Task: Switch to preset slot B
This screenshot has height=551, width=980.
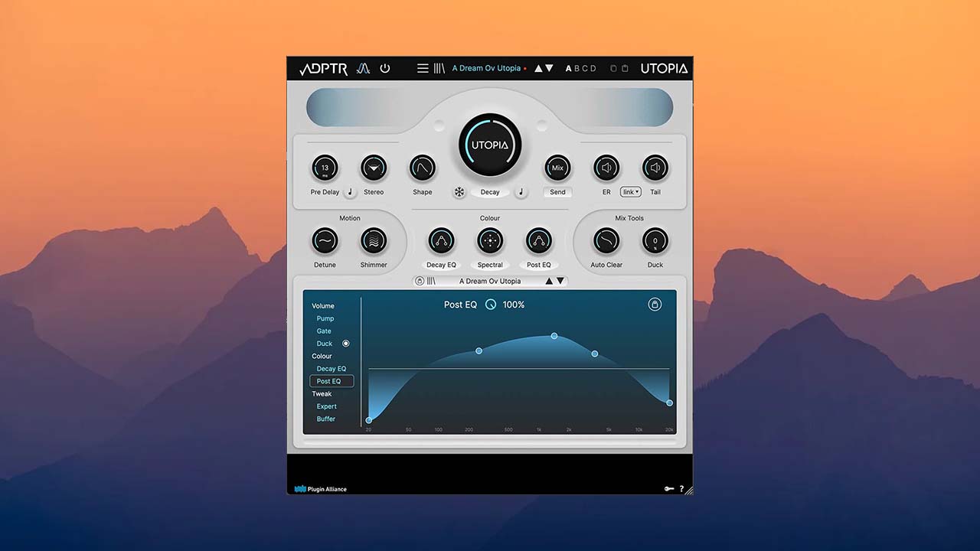Action: 577,68
